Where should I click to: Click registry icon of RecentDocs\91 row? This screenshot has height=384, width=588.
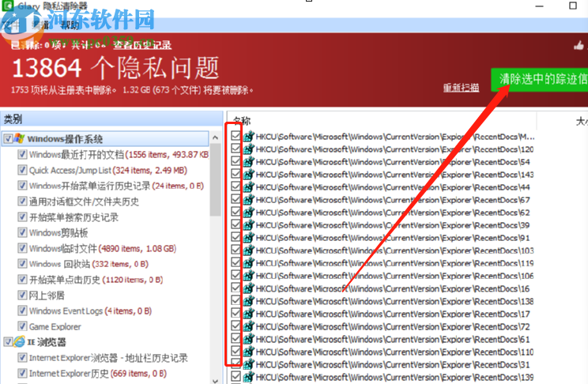(249, 238)
